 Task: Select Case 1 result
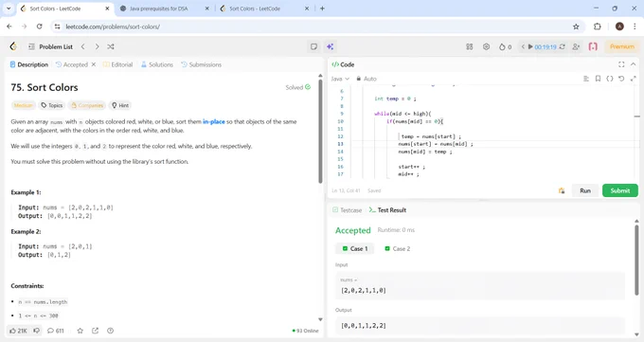(355, 249)
